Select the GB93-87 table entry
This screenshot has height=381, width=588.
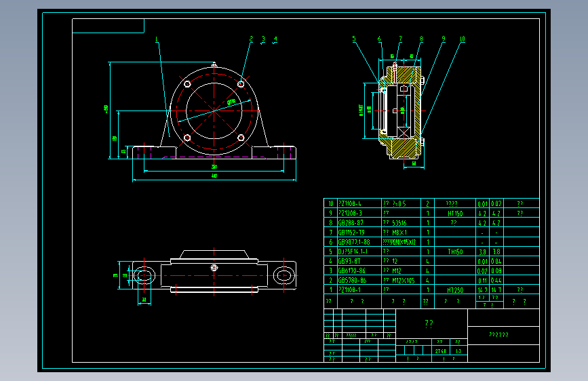point(359,262)
